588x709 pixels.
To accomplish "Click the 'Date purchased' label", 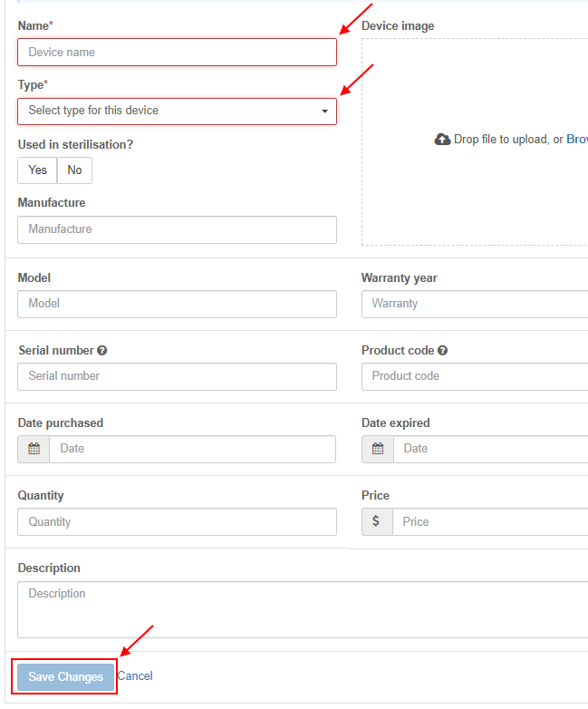I will pos(61,423).
